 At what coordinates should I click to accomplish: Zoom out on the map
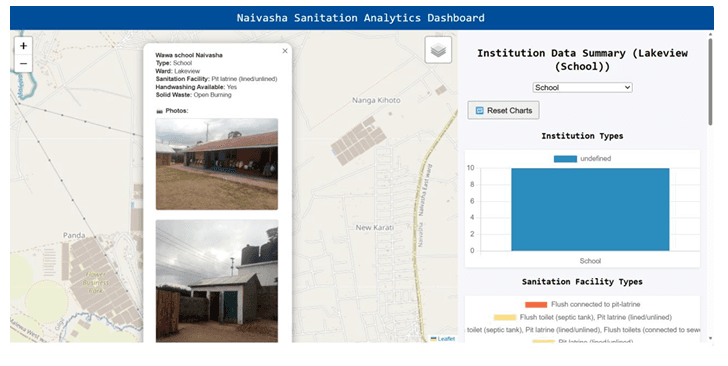pyautogui.click(x=24, y=64)
